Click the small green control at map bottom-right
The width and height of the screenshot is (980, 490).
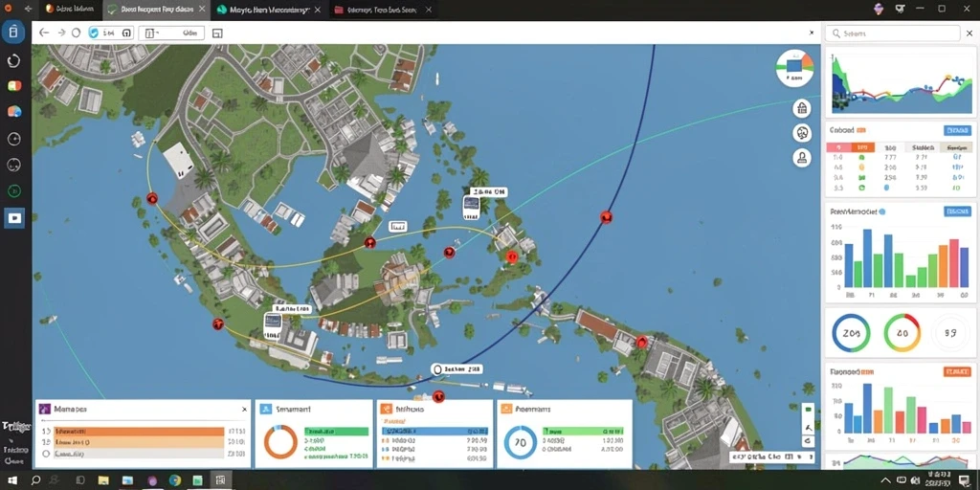[x=808, y=410]
